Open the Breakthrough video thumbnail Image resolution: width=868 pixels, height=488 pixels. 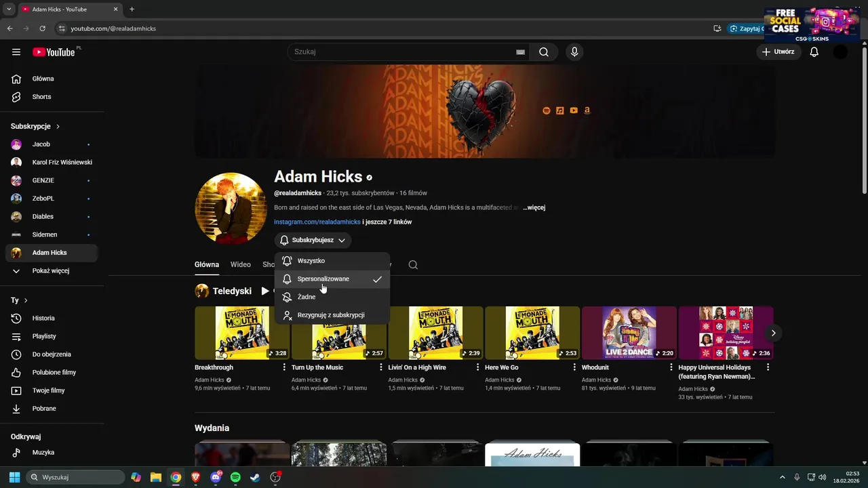(x=242, y=333)
